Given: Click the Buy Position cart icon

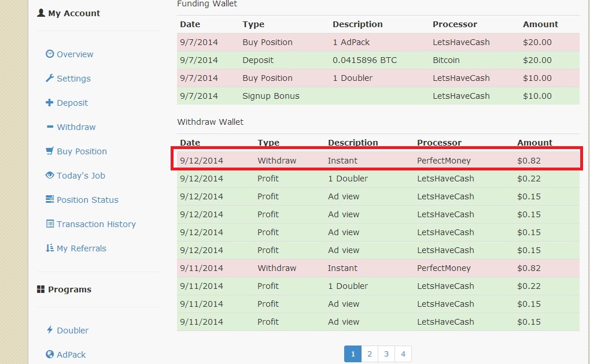Looking at the screenshot, I should click(50, 151).
